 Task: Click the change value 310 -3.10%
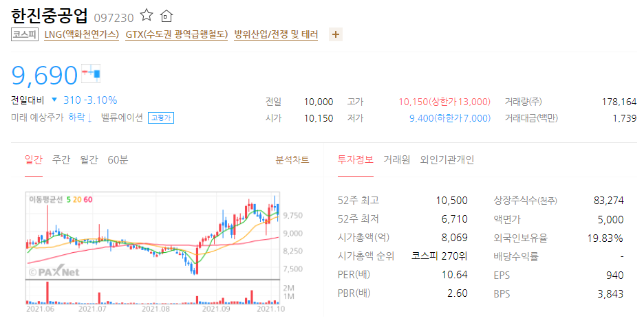pos(90,100)
